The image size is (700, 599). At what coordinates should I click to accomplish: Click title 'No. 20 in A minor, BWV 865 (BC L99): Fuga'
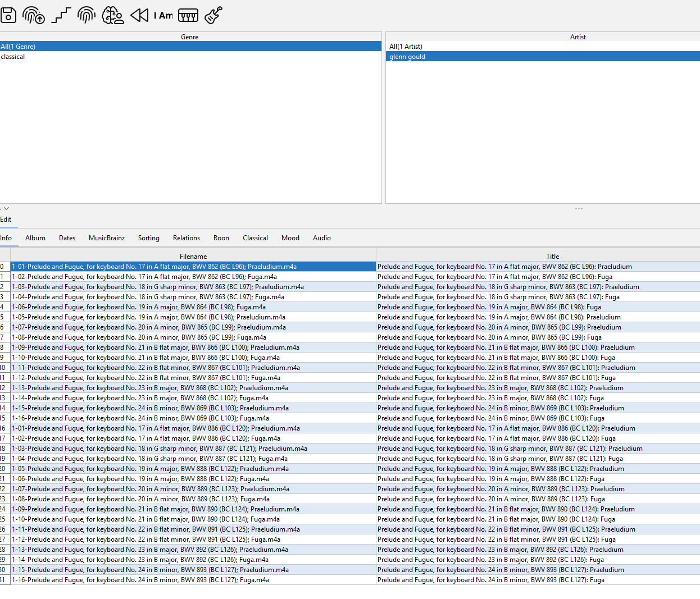[x=538, y=337]
